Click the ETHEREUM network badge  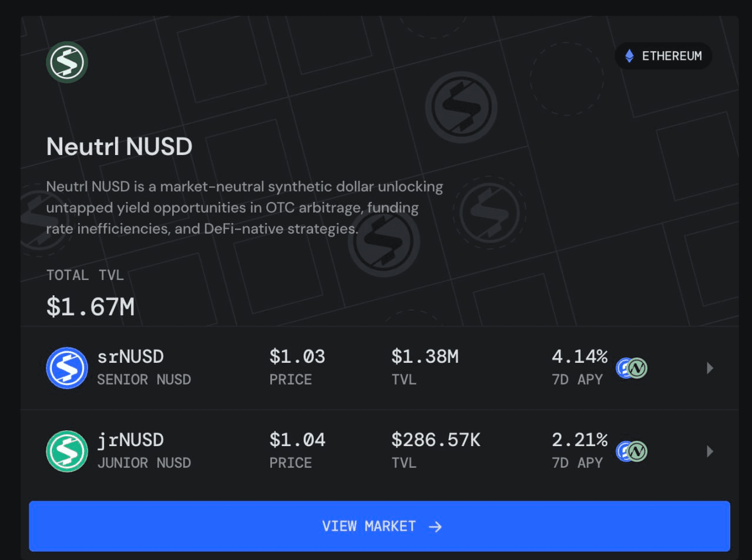[663, 56]
